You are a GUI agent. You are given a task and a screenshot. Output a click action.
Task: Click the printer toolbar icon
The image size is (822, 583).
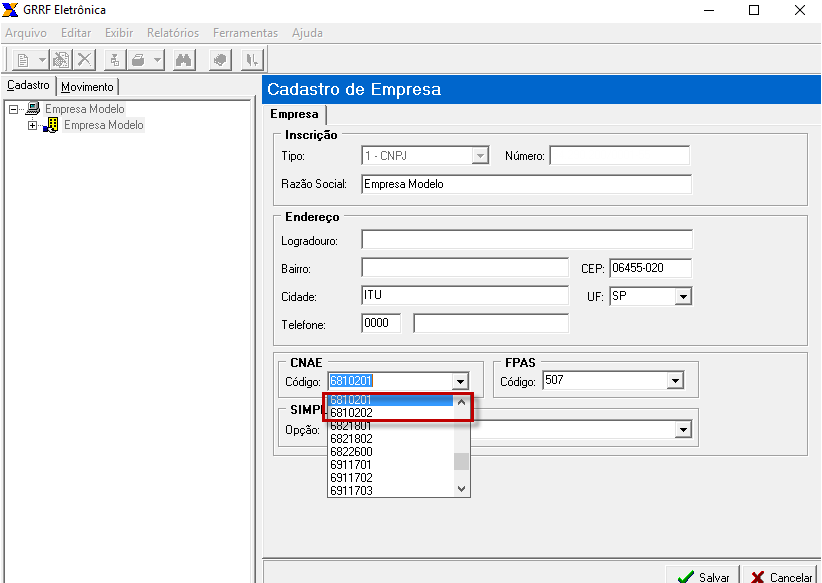point(138,59)
